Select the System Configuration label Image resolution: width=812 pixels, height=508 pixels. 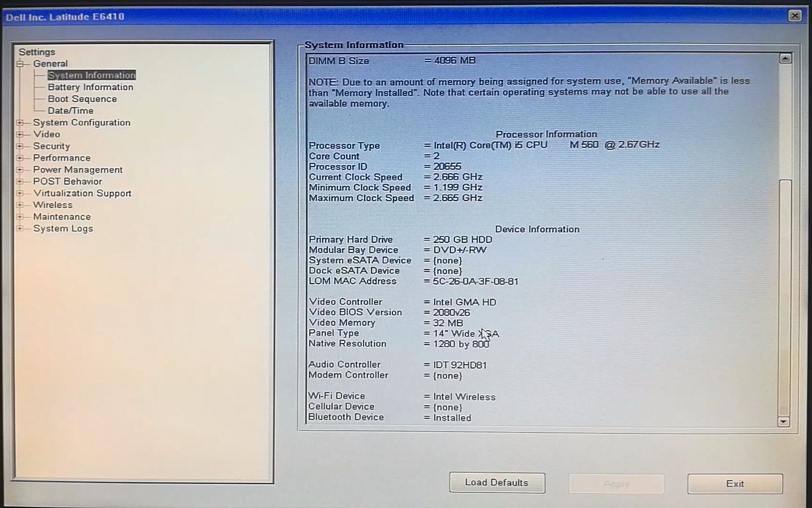pyautogui.click(x=82, y=123)
